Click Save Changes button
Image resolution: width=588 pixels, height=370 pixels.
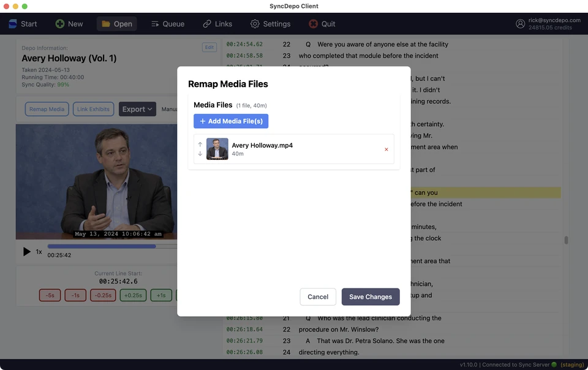[371, 296]
